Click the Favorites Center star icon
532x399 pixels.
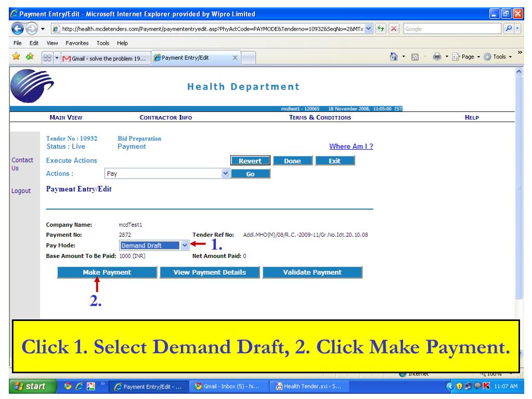[x=16, y=57]
